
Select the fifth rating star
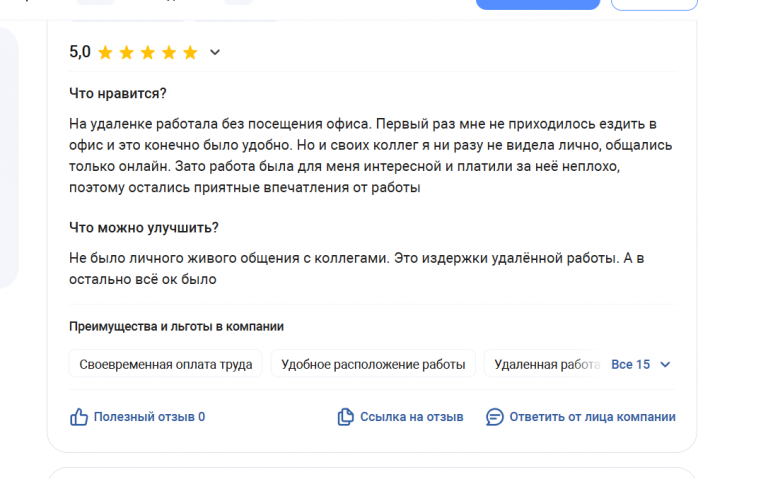pyautogui.click(x=190, y=52)
